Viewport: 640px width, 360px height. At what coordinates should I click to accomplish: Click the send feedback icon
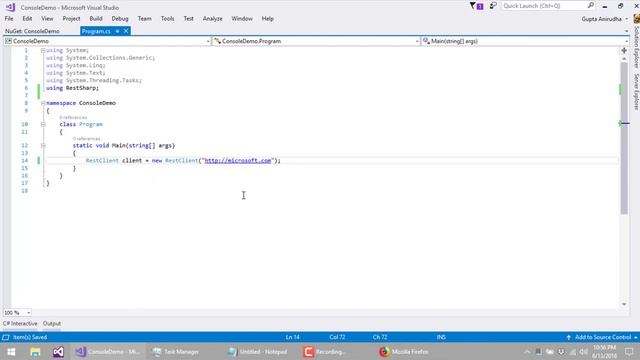[x=493, y=6]
